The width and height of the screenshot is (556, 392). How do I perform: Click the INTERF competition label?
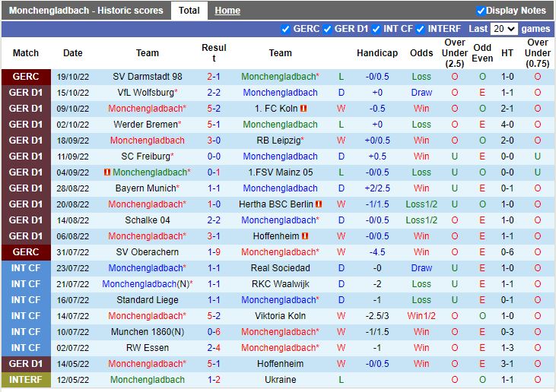point(26,380)
